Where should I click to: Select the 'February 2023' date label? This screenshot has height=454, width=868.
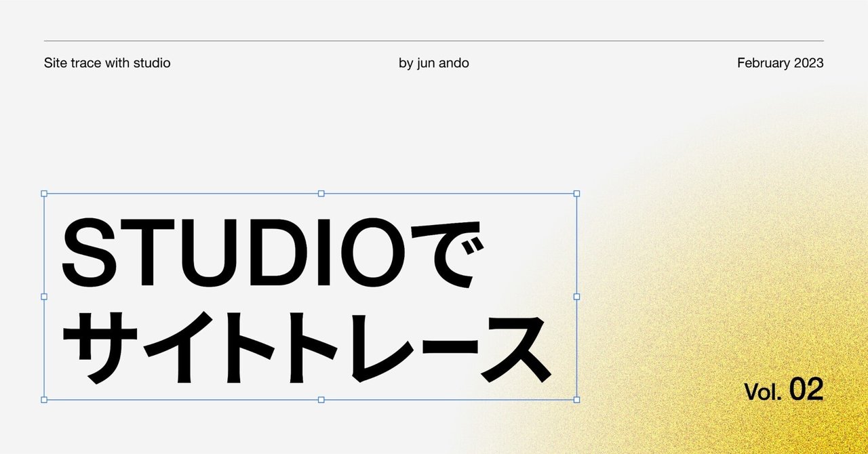780,62
